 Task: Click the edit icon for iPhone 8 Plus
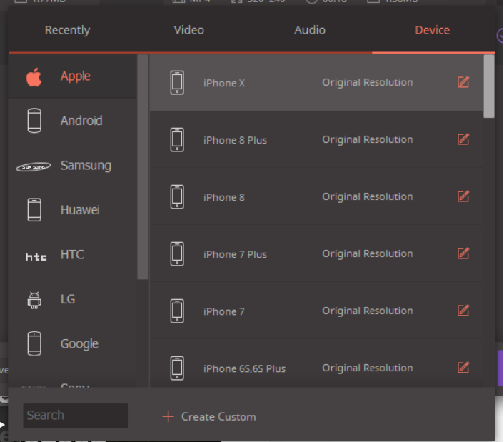(x=463, y=139)
